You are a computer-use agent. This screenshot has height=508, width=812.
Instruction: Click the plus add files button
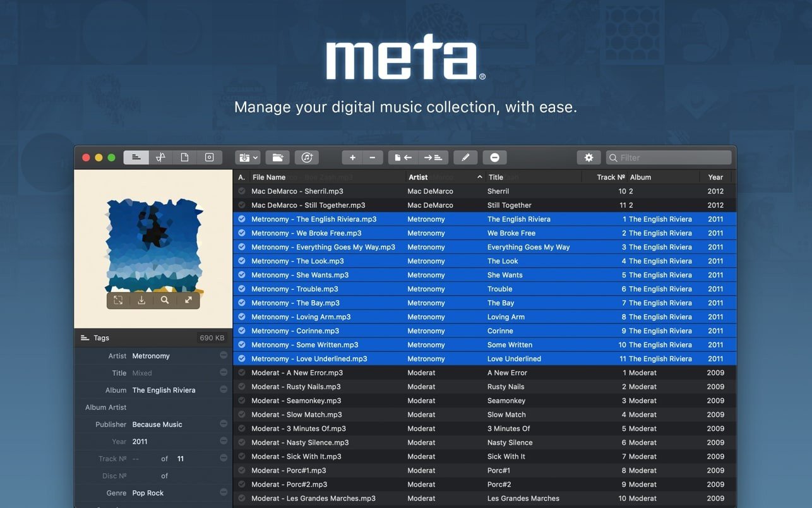tap(352, 157)
